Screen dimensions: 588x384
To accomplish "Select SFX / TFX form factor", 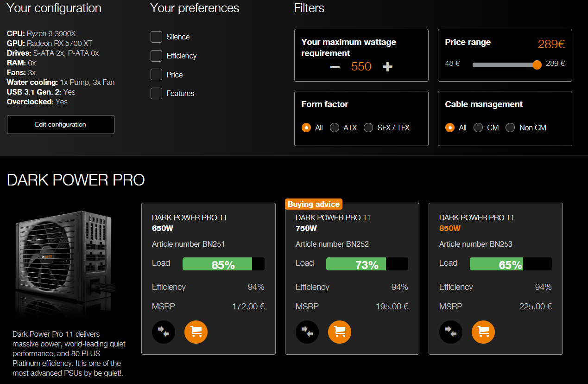I will point(368,128).
